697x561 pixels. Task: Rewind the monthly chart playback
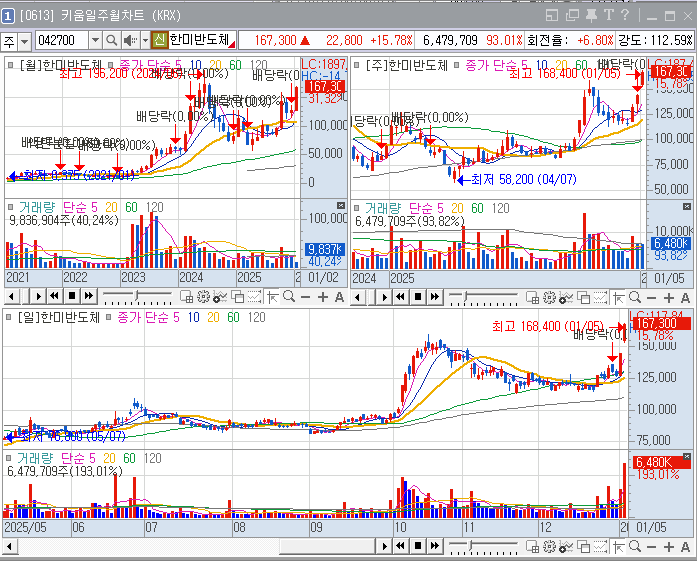(x=54, y=297)
